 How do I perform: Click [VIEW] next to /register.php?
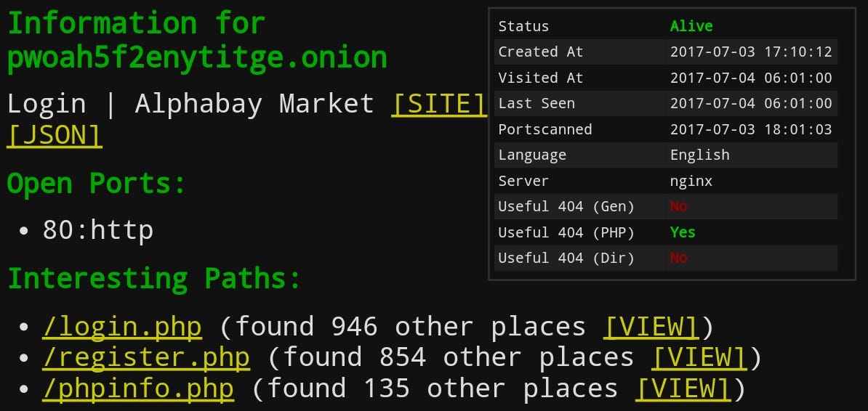(x=700, y=358)
